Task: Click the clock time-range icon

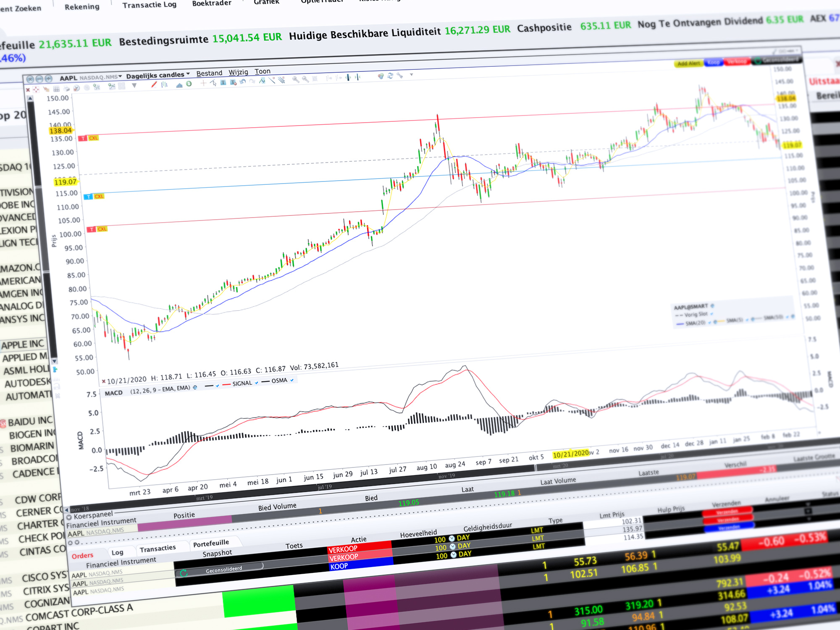Action: pyautogui.click(x=76, y=88)
